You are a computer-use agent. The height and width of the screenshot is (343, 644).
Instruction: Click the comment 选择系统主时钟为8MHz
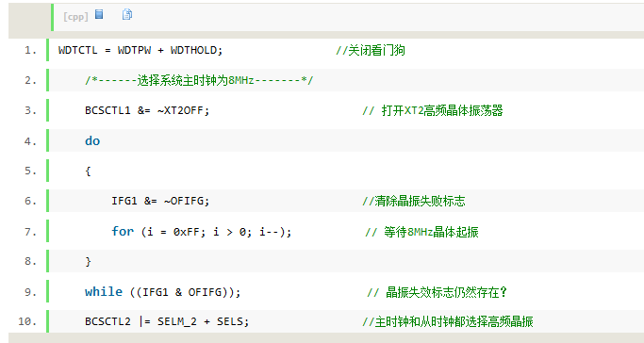point(199,80)
